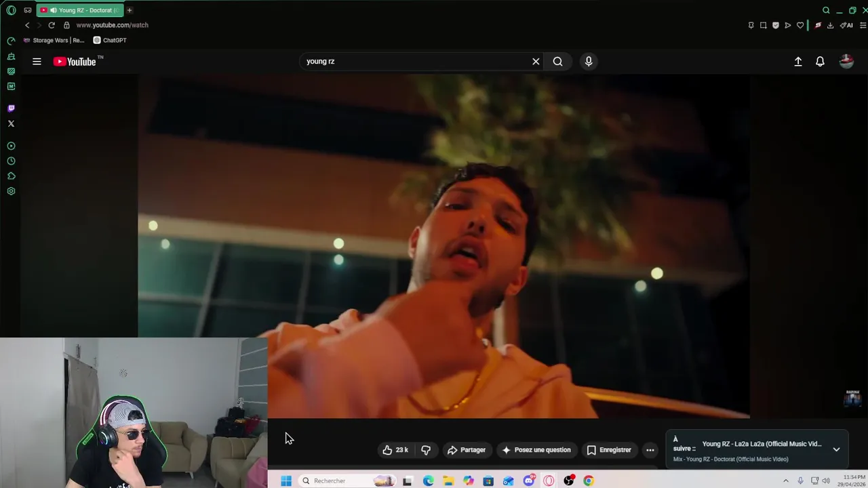Like the video with 23 k thumbs up
868x488 pixels.
(x=396, y=450)
